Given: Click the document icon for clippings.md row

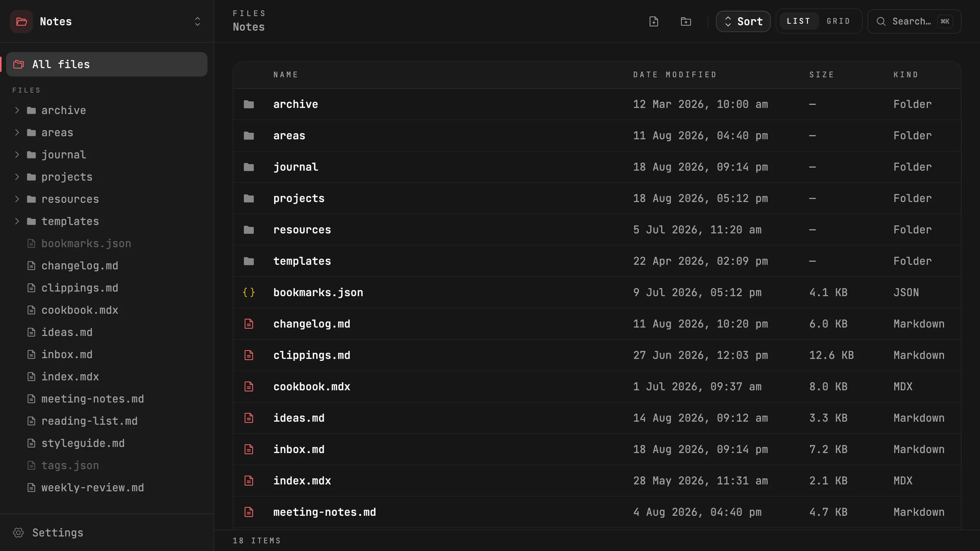Looking at the screenshot, I should [x=249, y=355].
